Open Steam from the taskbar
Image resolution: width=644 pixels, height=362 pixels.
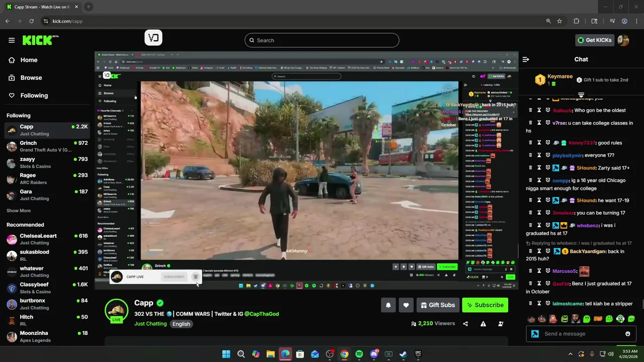coord(403,354)
